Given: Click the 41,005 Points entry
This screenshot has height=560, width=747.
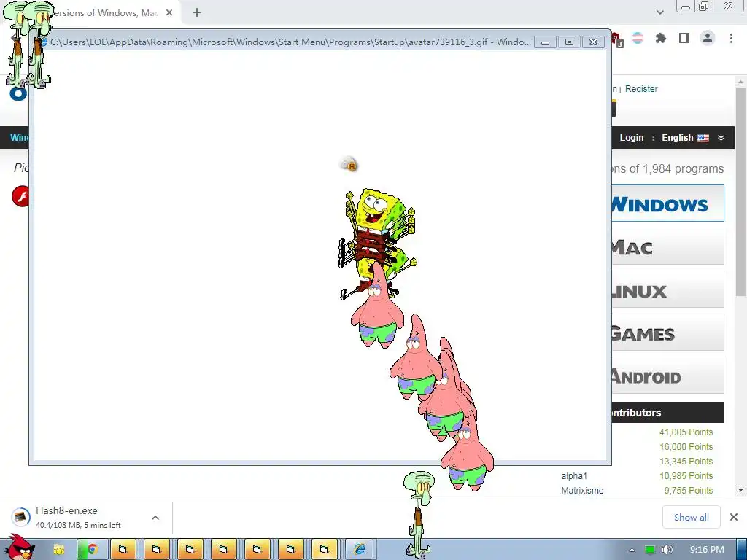Looking at the screenshot, I should pyautogui.click(x=686, y=432).
